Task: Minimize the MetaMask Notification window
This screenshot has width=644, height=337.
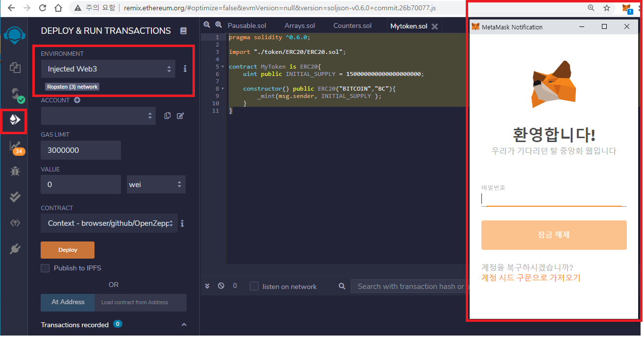Action: coord(582,27)
